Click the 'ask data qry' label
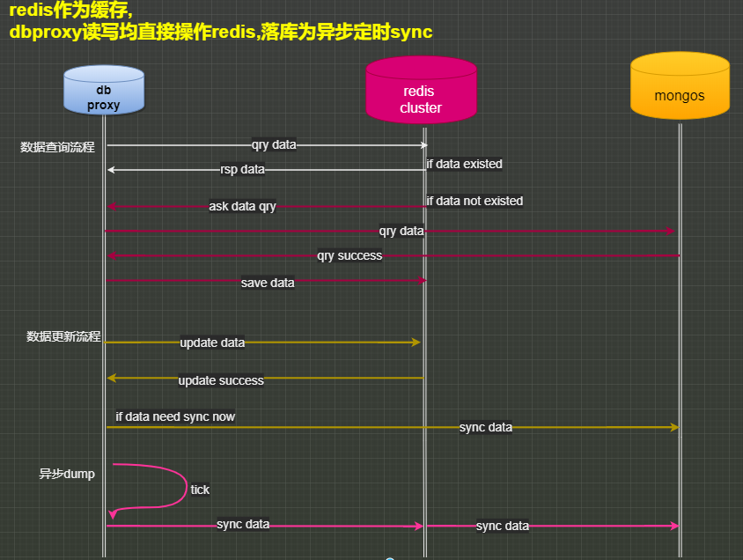The width and height of the screenshot is (743, 560). (x=242, y=206)
